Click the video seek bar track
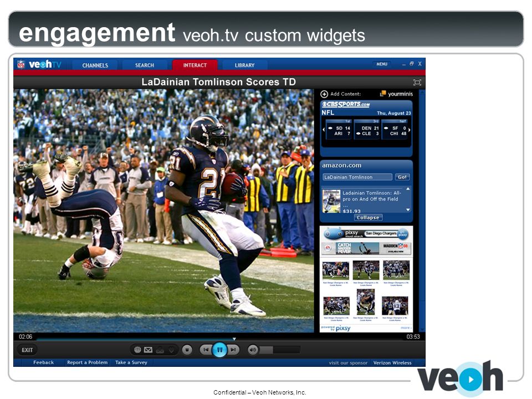Screen dimensions: 532x399 pyautogui.click(x=219, y=339)
